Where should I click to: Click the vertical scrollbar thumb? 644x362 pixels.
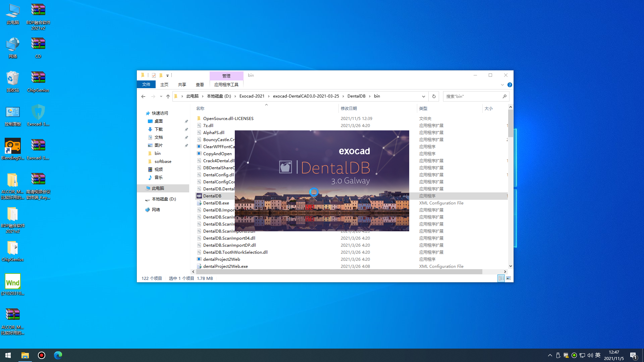[x=511, y=123]
